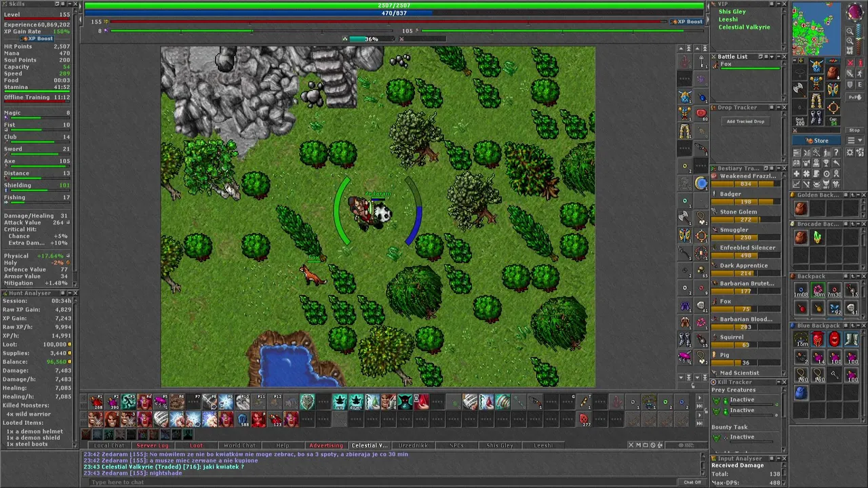This screenshot has width=868, height=488.
Task: Click the steel boots in Blue Backpack
Action: [851, 340]
